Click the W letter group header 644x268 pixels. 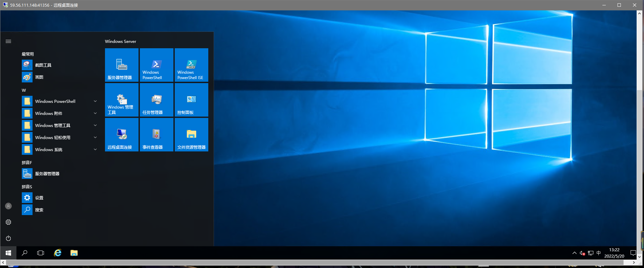point(24,90)
